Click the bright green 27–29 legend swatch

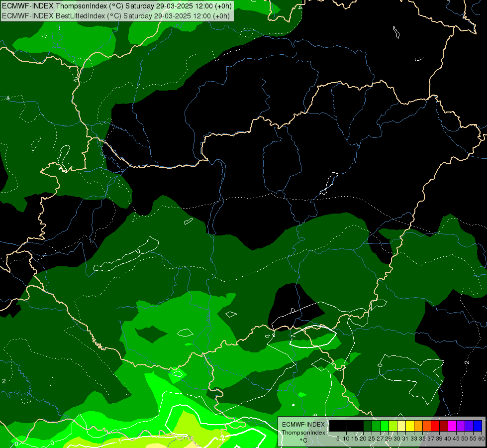[385, 426]
